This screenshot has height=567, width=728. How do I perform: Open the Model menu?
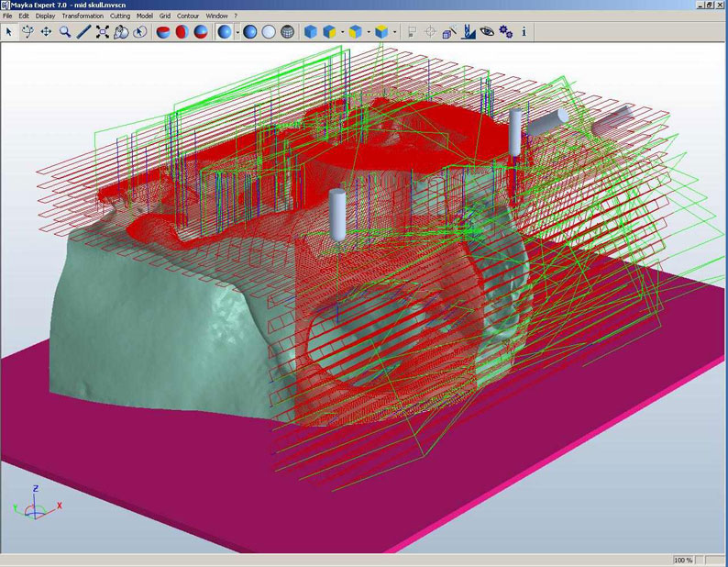(x=144, y=16)
